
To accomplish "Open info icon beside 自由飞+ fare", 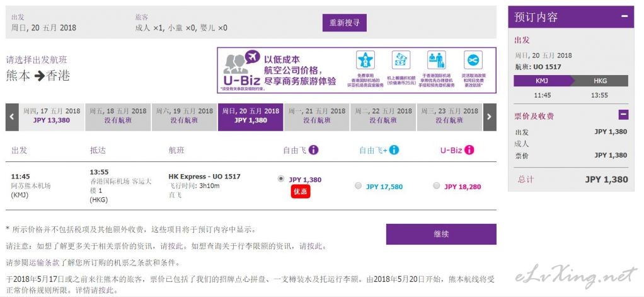I will [394, 150].
